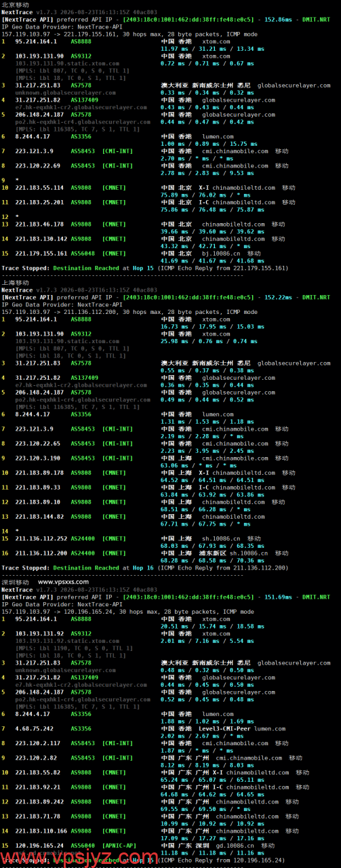Click the 上海移动 section heading
Viewport: 341px width, 868px height.
click(x=16, y=283)
